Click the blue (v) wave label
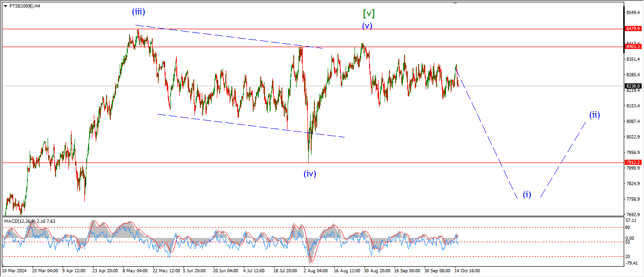The image size is (644, 277). click(x=367, y=26)
